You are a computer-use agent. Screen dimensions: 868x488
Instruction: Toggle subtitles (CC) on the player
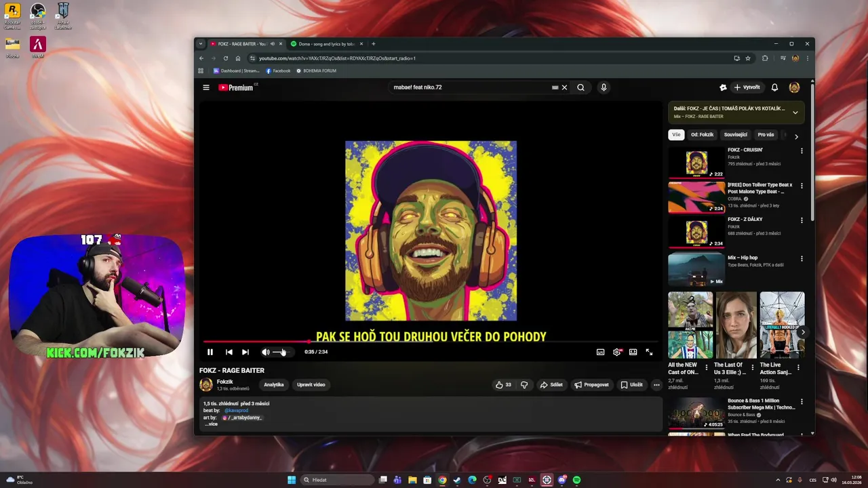pos(600,352)
